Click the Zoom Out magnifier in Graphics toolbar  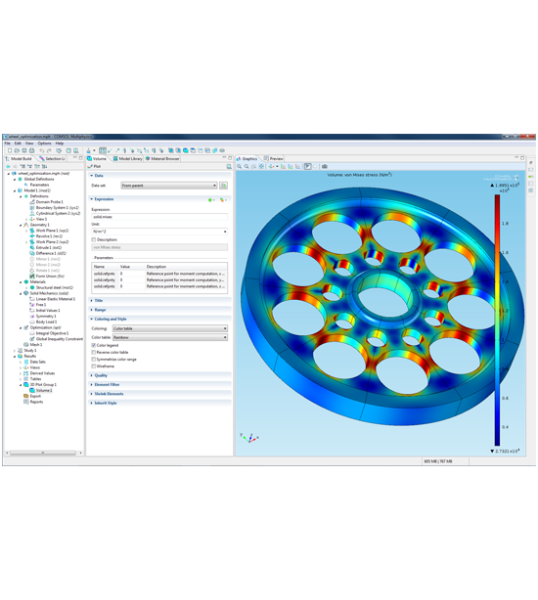(247, 166)
